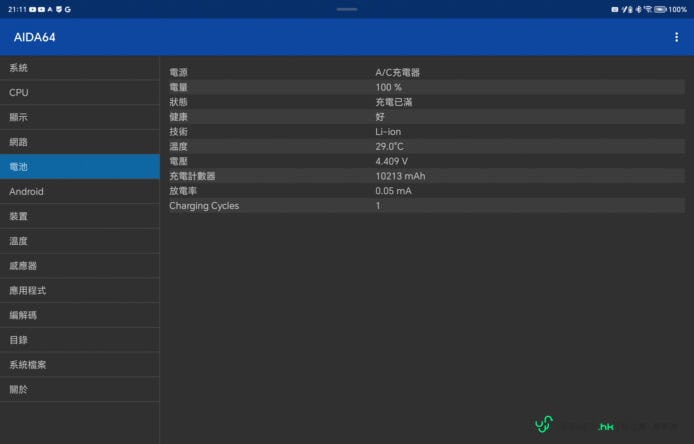Open the 感應器 list

(80, 266)
